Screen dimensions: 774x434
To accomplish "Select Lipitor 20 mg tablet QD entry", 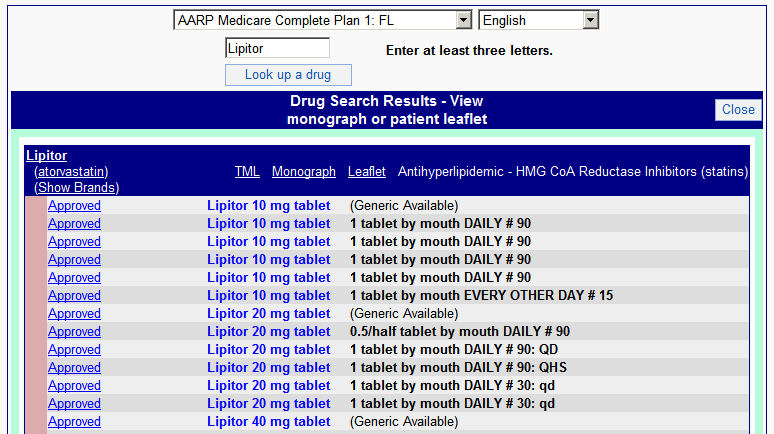I will click(269, 350).
